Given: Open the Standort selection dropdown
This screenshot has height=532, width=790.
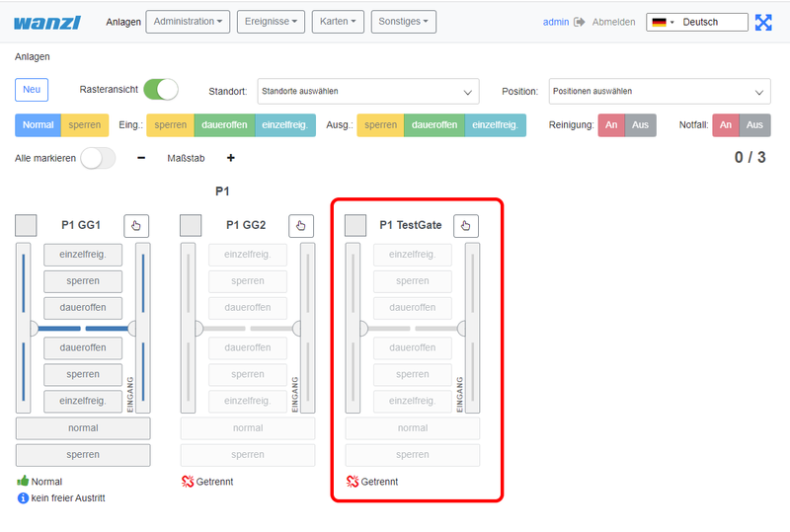Looking at the screenshot, I should click(367, 92).
